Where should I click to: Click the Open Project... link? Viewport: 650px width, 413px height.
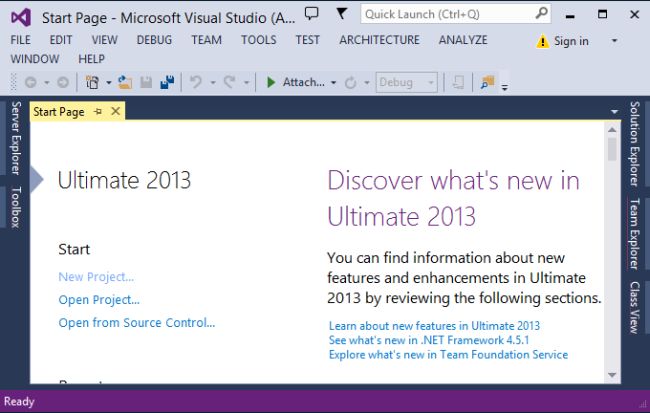pos(99,300)
